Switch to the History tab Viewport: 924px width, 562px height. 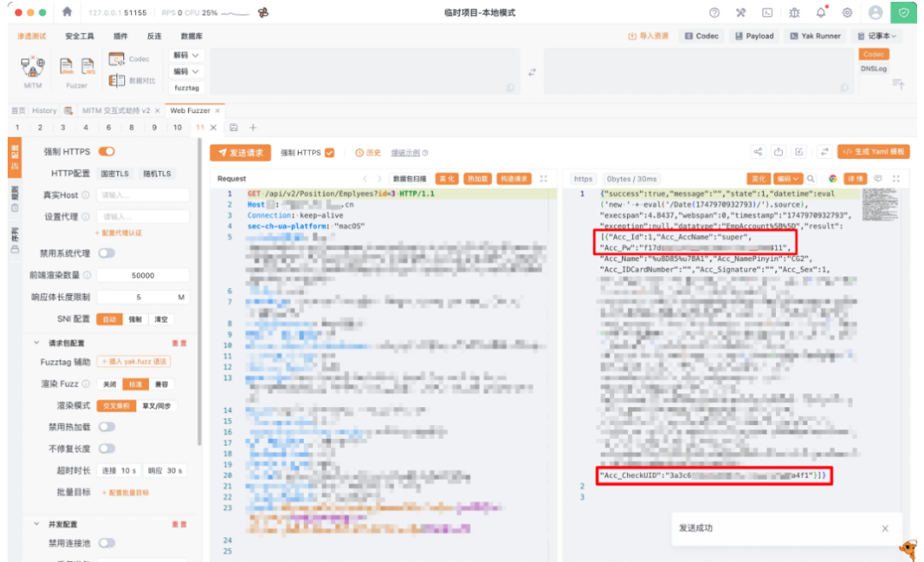coord(44,110)
